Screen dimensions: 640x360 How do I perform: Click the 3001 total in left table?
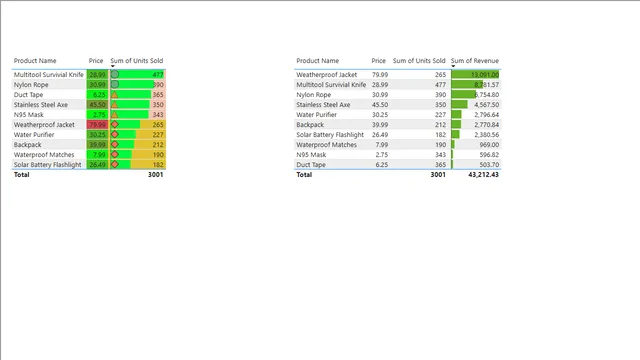pos(156,175)
